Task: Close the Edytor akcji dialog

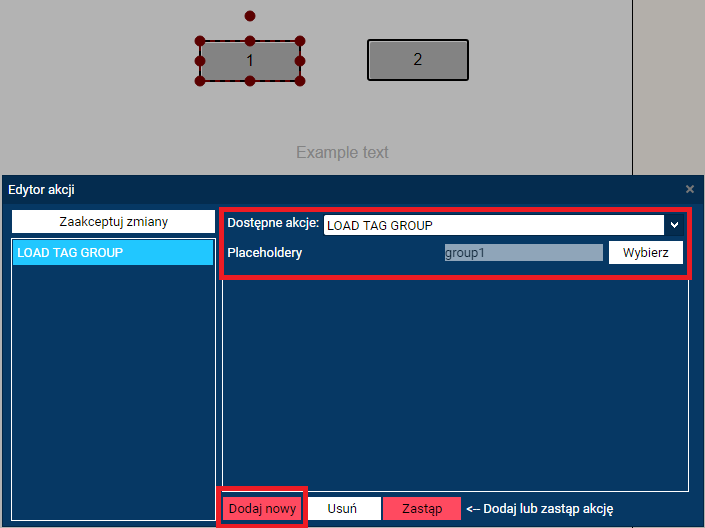Action: (689, 189)
